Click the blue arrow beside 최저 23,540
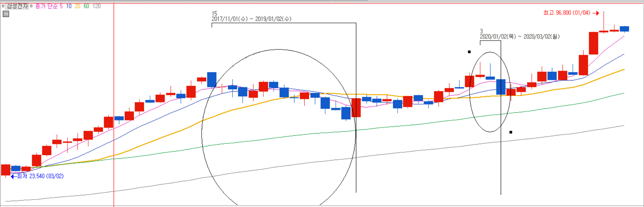The image size is (644, 207). [13, 176]
